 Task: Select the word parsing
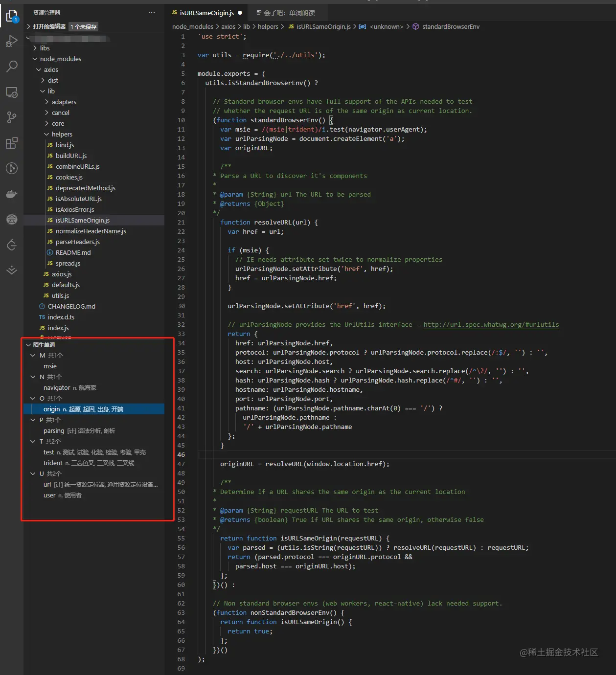click(54, 431)
